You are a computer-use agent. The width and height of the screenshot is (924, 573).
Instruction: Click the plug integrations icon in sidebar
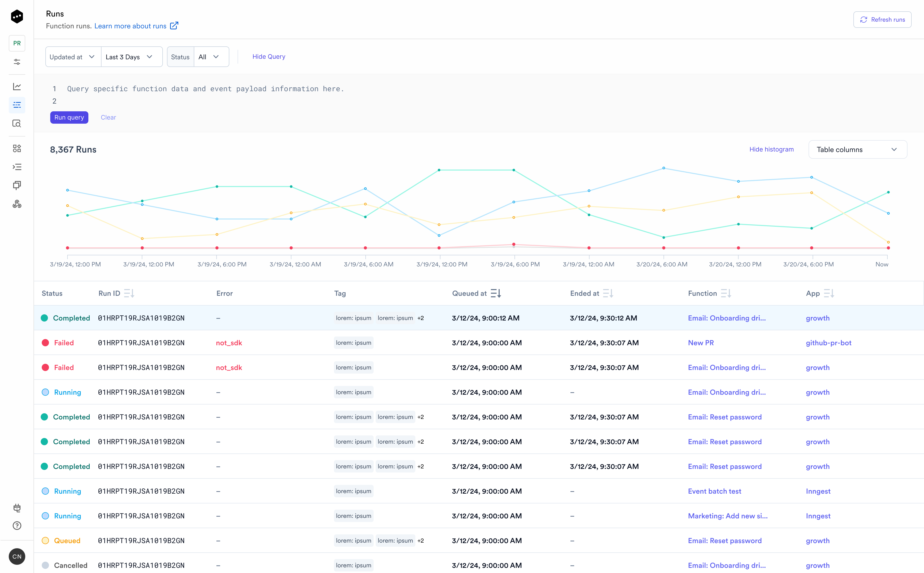coord(17,508)
